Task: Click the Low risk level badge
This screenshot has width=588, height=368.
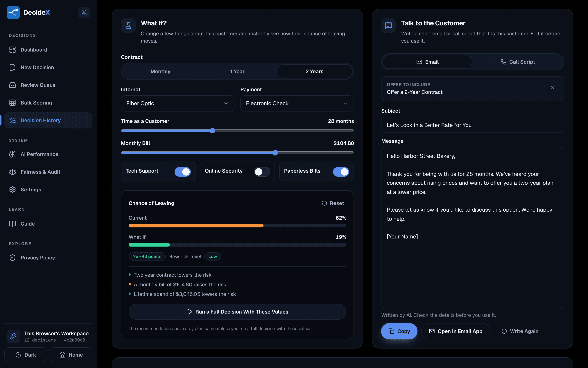Action: (213, 256)
